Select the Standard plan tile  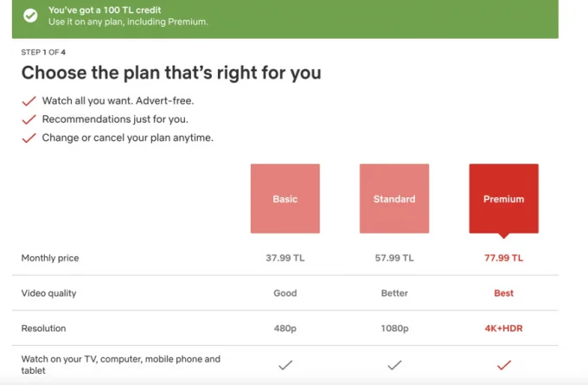[394, 198]
